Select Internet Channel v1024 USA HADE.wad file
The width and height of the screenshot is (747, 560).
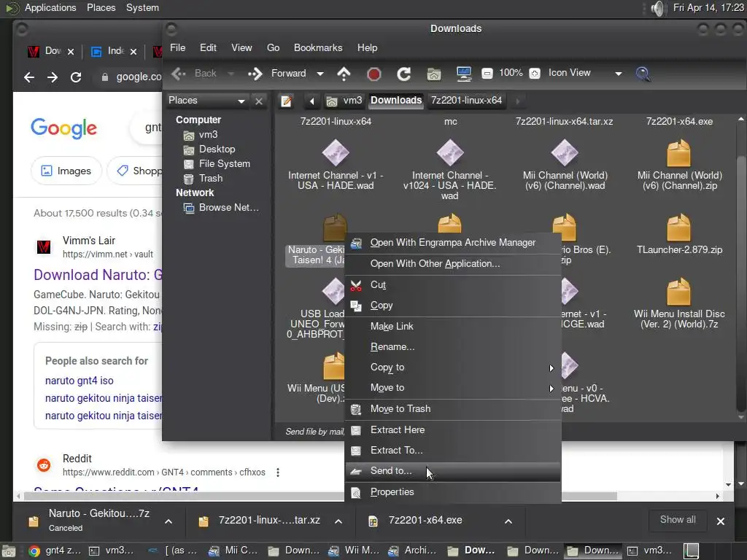point(449,169)
